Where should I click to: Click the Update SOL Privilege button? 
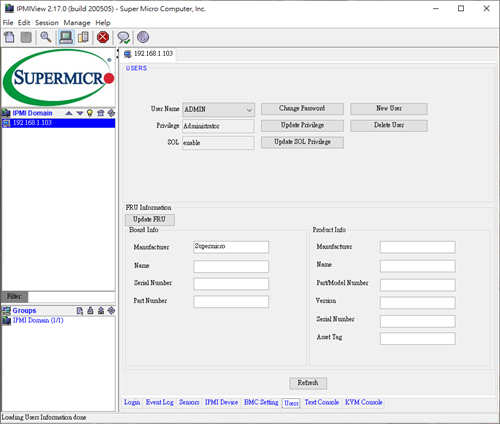click(302, 142)
